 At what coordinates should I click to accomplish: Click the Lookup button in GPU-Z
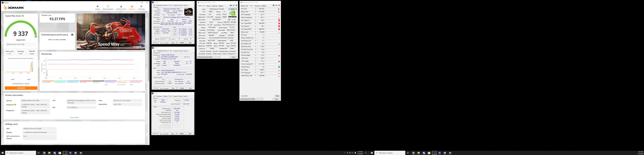pos(232,9)
